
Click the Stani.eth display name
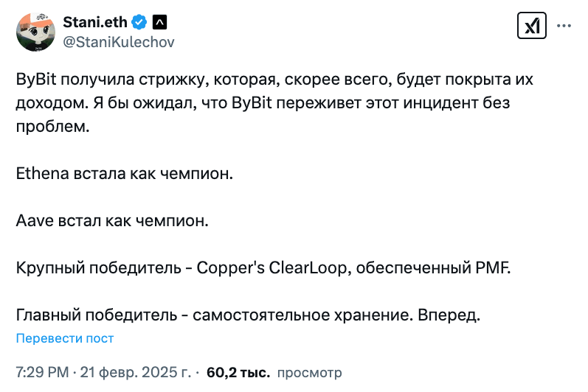tap(95, 22)
